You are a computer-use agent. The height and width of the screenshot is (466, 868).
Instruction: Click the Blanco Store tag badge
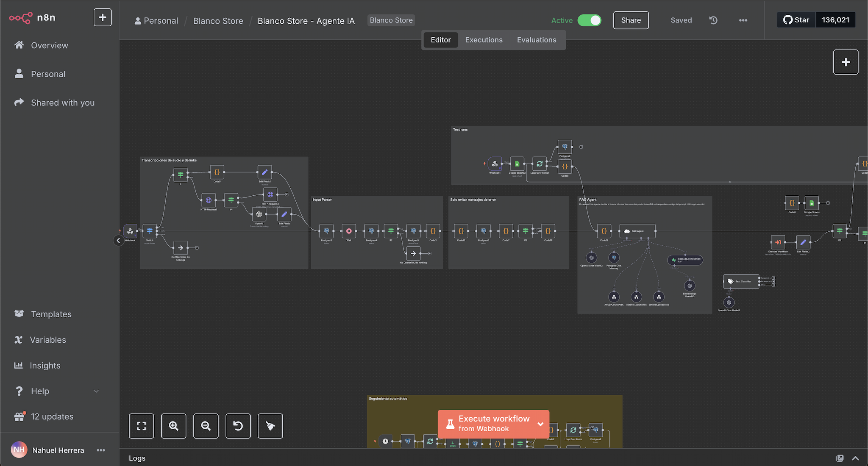[x=391, y=20]
